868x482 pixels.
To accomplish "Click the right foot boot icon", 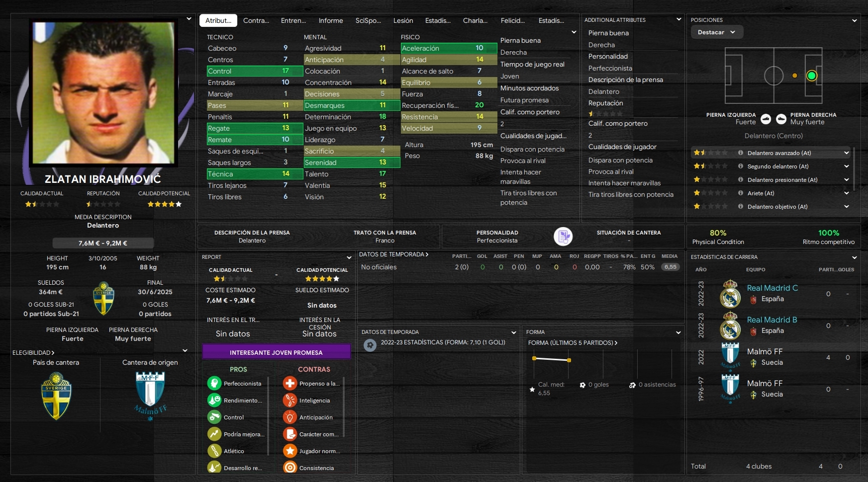I will [781, 119].
